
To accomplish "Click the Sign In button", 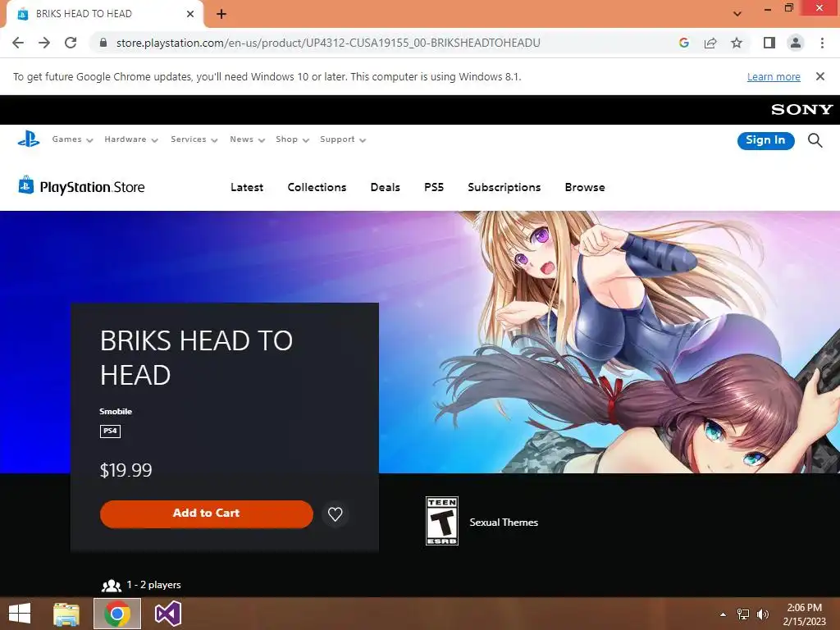I will pos(765,140).
